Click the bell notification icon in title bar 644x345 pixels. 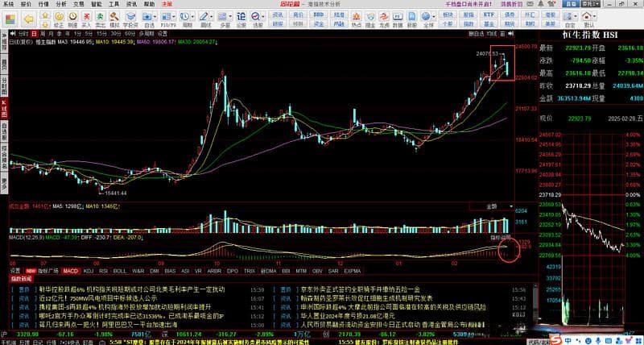click(x=541, y=4)
